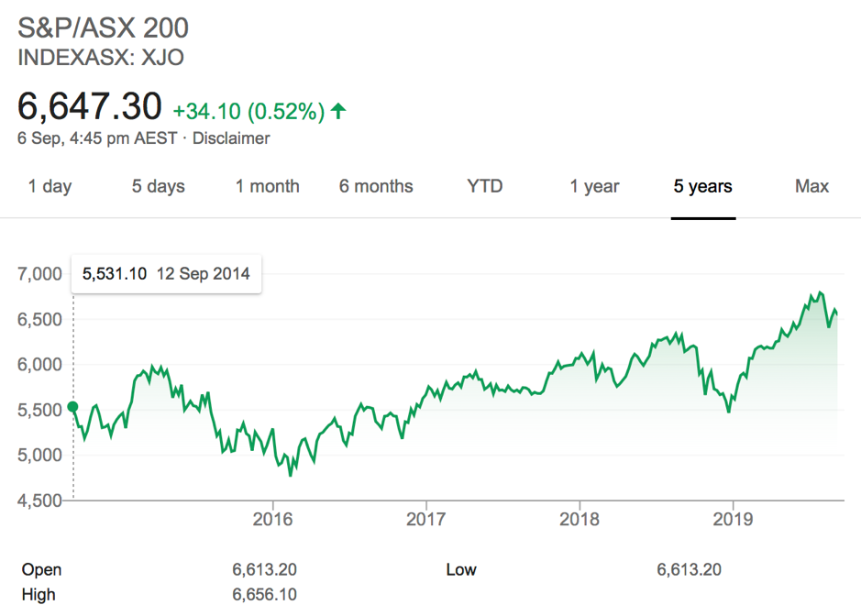This screenshot has width=861, height=616.
Task: Click the INDEXASX: XJO ticker text
Action: (101, 57)
